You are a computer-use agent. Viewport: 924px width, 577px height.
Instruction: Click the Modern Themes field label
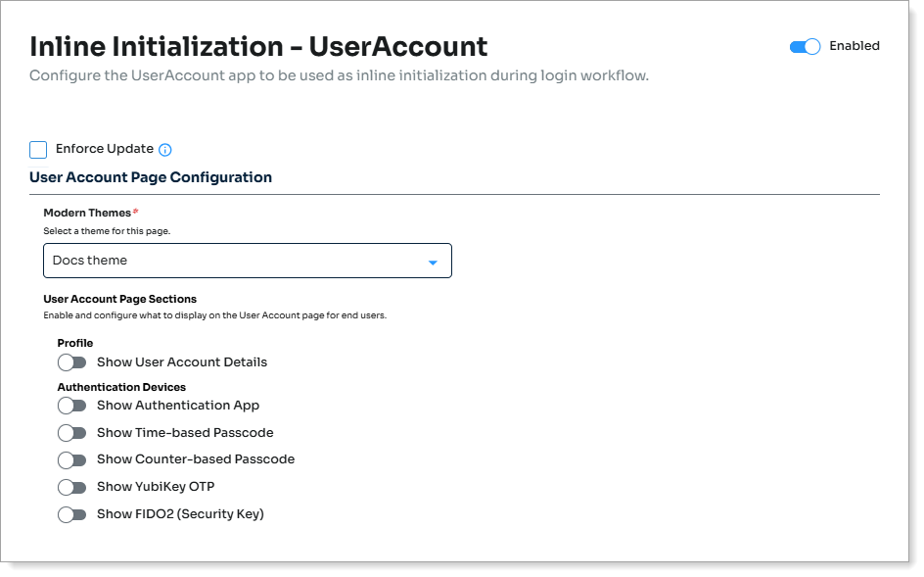(87, 213)
